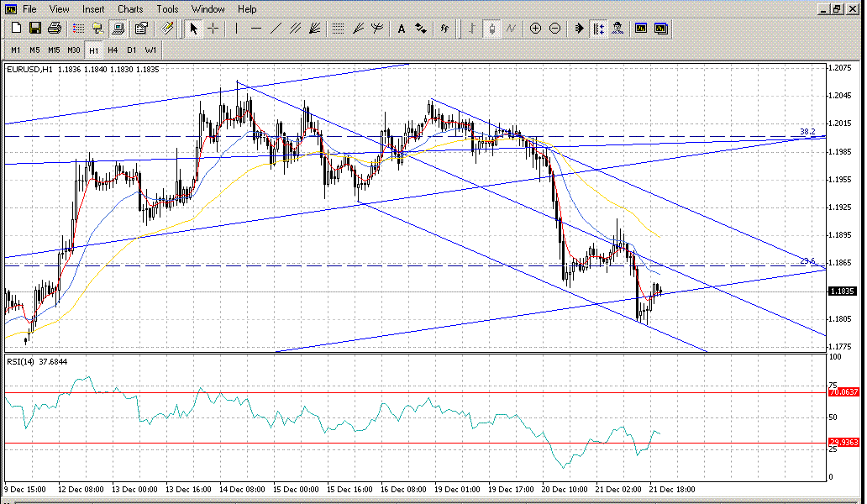
Task: Open the indicators list icon
Action: [444, 29]
